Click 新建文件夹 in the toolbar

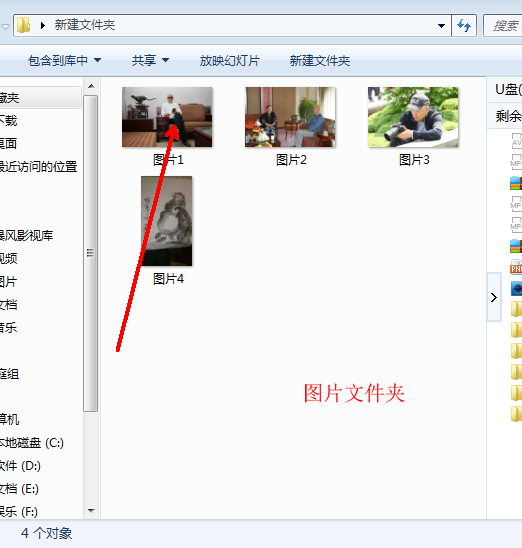coord(320,61)
